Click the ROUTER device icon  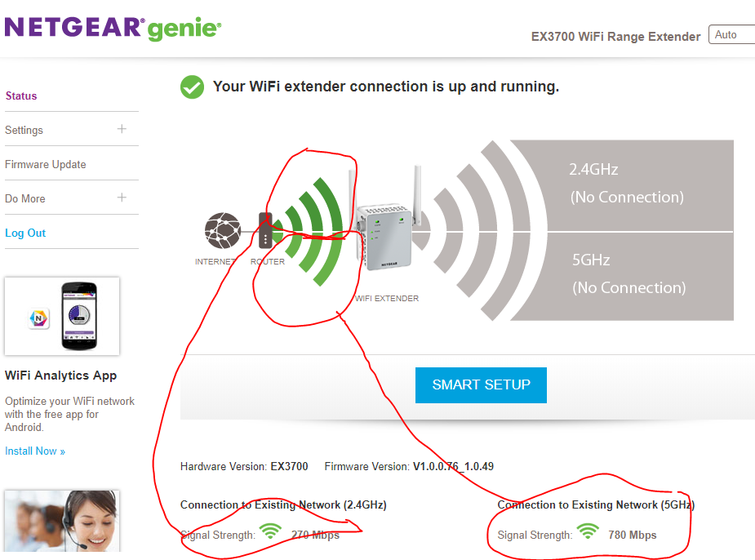(x=266, y=233)
